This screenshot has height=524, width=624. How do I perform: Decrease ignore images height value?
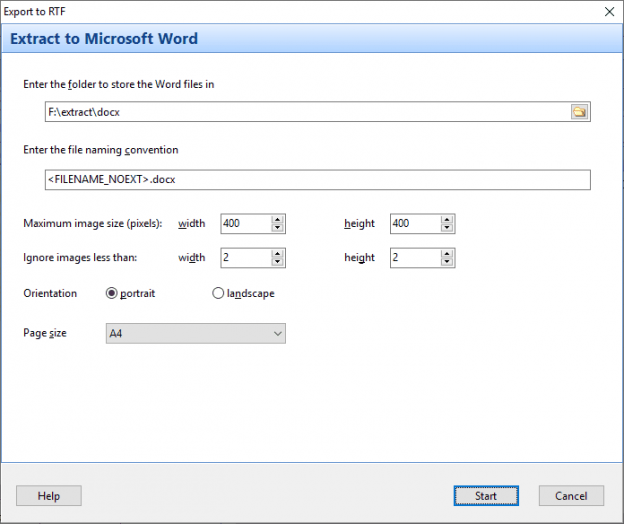pyautogui.click(x=447, y=262)
